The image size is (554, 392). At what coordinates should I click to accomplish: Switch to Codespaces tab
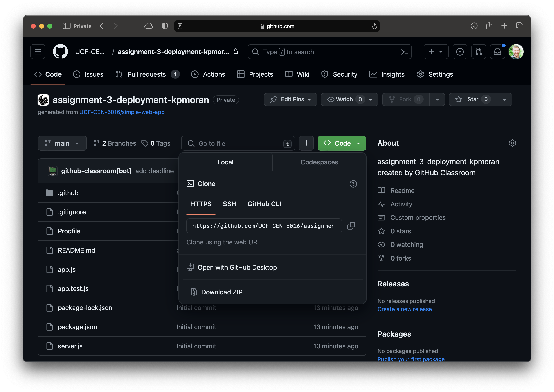(319, 162)
